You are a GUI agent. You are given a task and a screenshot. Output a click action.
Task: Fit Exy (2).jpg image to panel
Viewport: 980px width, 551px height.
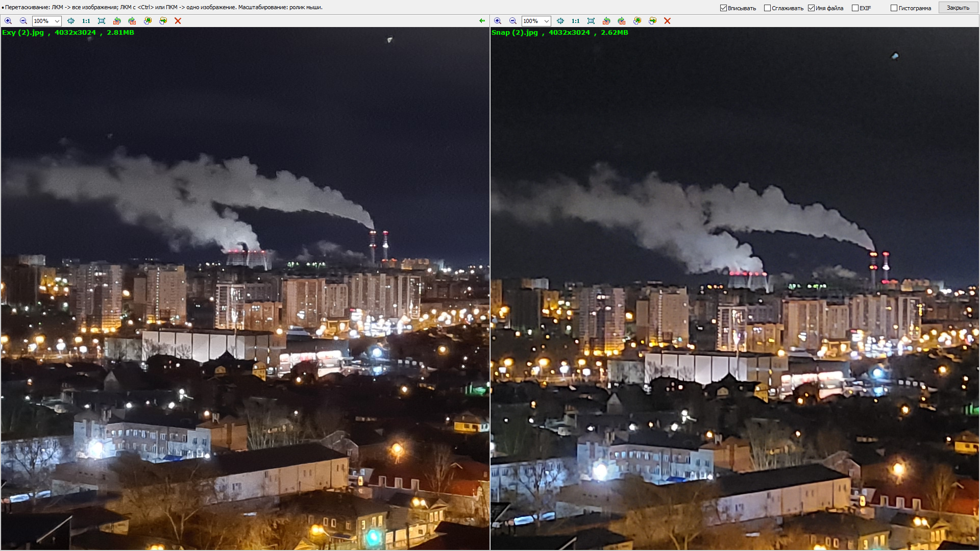[x=71, y=21]
